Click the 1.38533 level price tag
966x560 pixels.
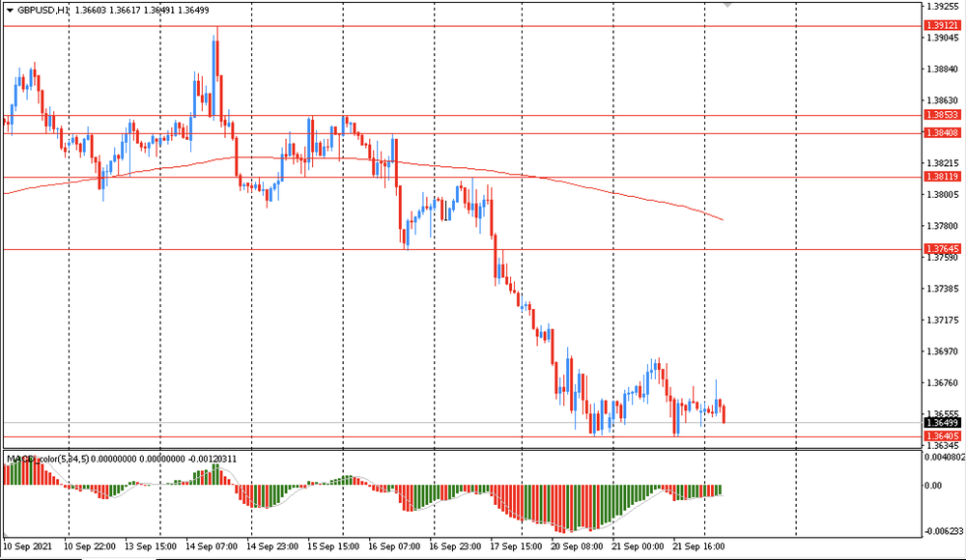[943, 115]
